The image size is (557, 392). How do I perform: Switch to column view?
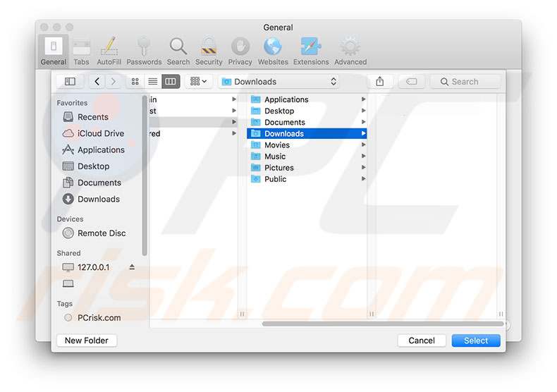click(x=171, y=82)
